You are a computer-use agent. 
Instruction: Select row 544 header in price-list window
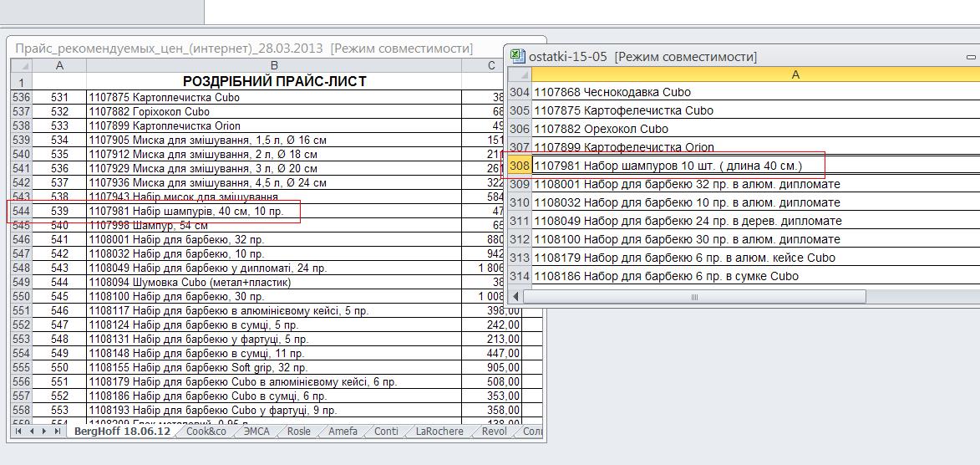point(21,212)
